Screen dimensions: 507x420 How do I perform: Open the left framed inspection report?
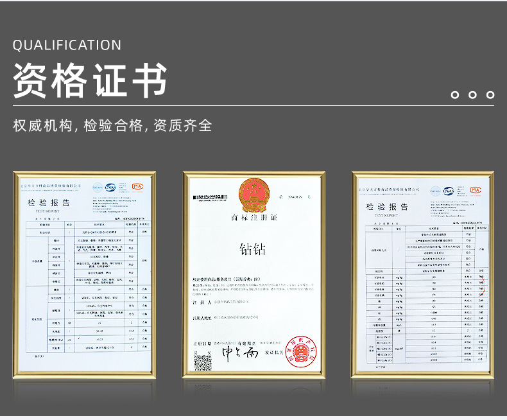(84, 276)
